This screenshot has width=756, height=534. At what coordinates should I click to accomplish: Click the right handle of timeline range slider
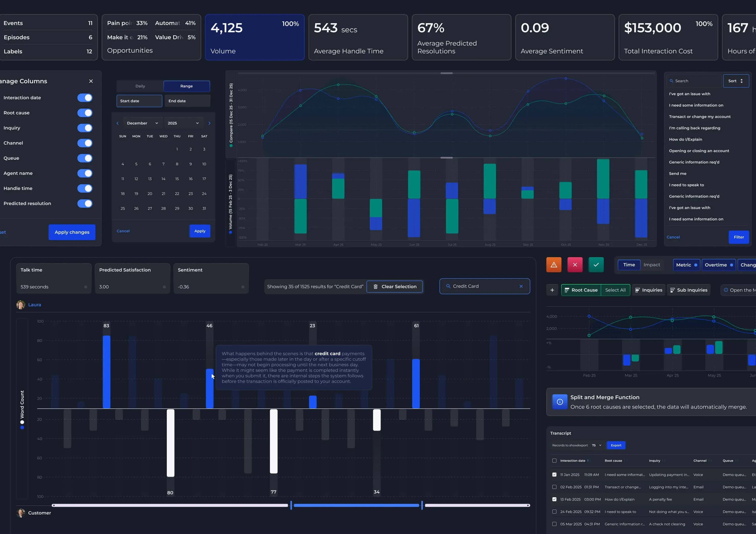coord(422,505)
